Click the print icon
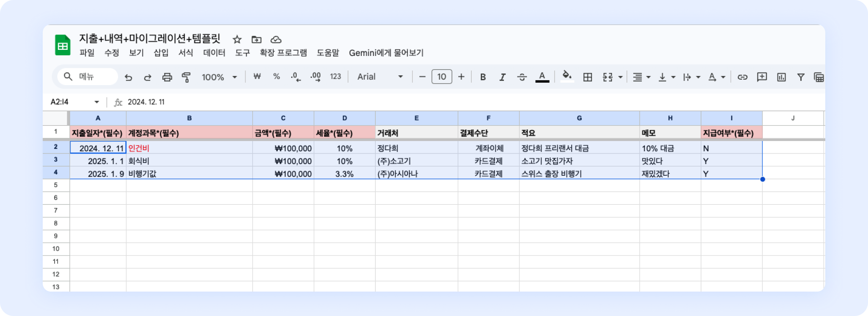The width and height of the screenshot is (868, 316). click(167, 77)
